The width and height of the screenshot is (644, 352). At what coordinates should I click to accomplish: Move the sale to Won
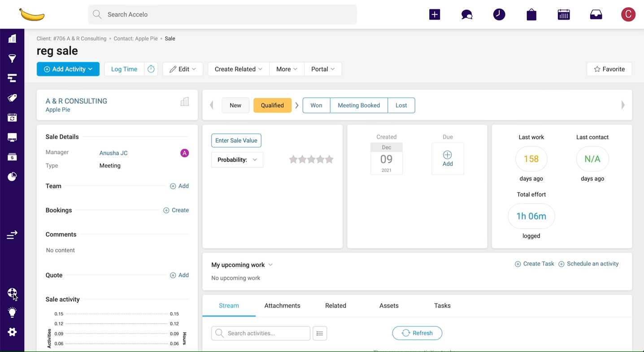[316, 105]
